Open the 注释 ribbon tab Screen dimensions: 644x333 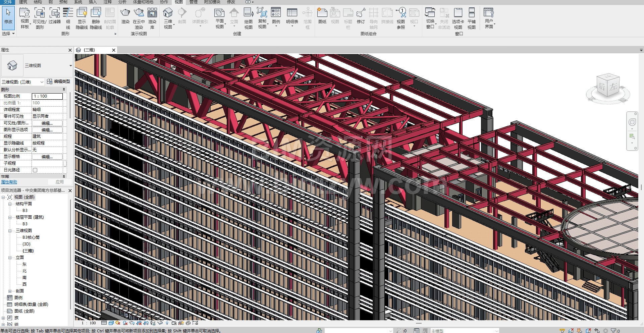click(107, 2)
